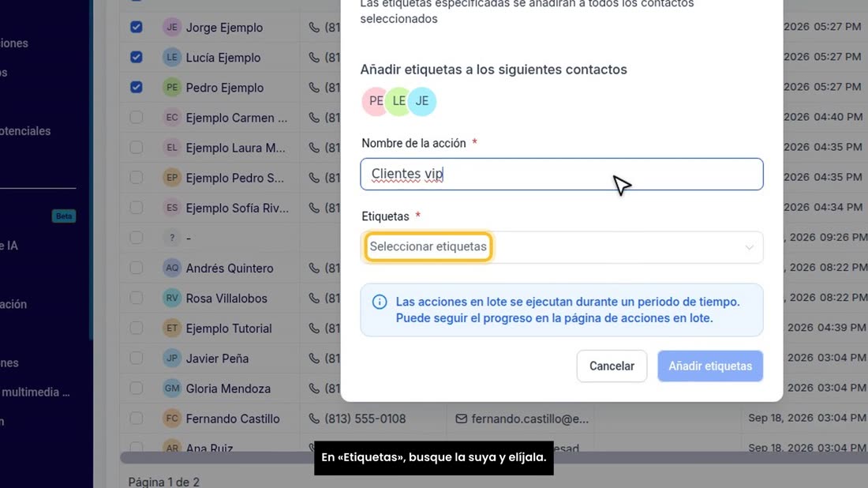Click the GM avatar beside Gloria Mendoza

point(172,389)
